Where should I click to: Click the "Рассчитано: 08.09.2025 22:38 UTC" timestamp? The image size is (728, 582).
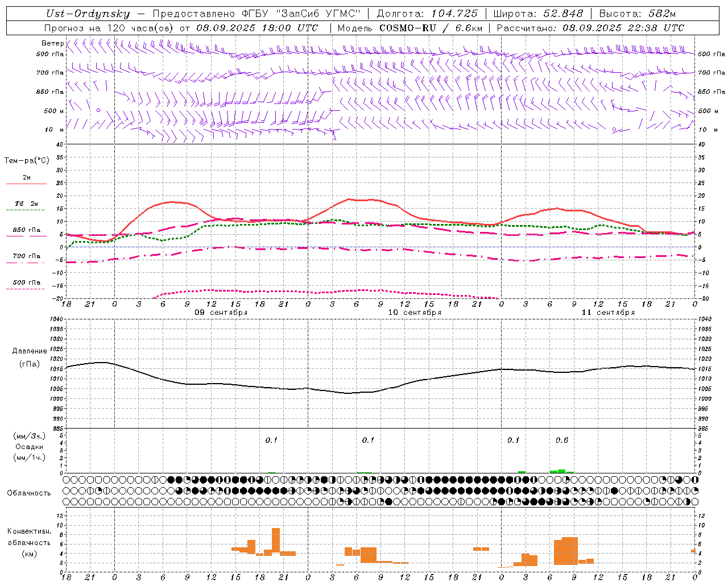point(590,28)
